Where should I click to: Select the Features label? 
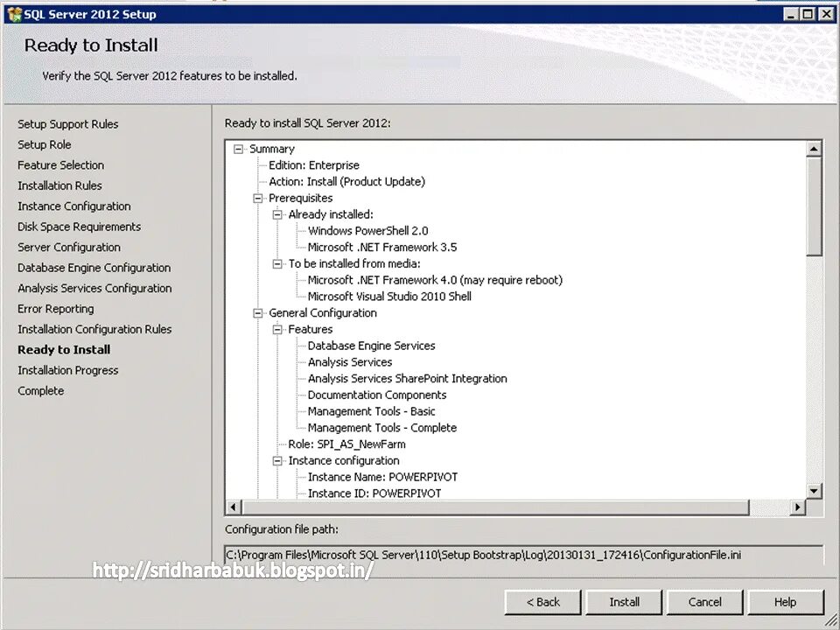(x=310, y=330)
